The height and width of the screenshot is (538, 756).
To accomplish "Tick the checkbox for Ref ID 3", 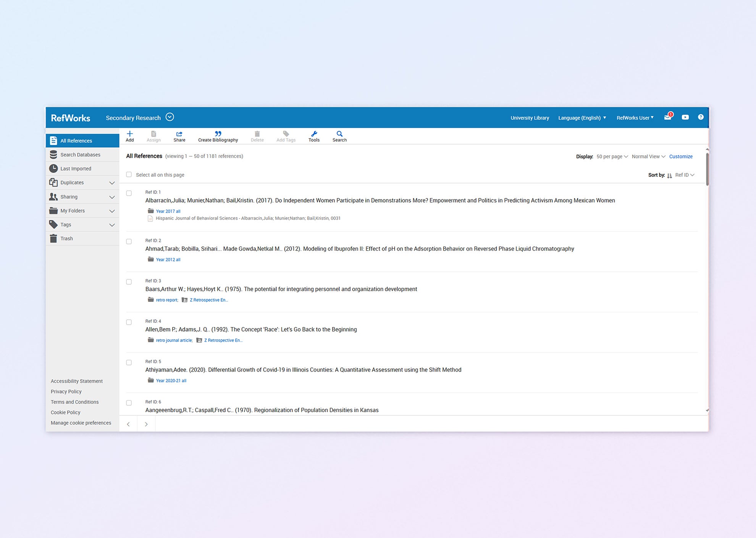I will [x=129, y=282].
